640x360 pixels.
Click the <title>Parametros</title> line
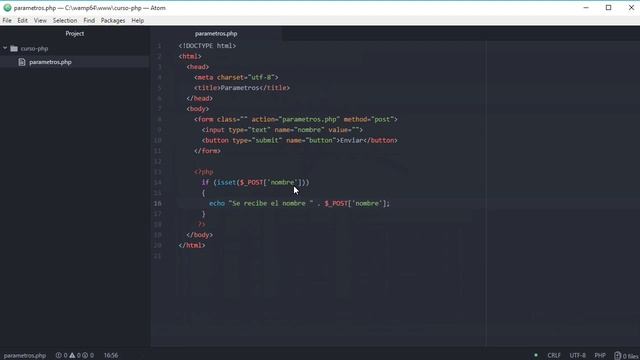click(242, 88)
